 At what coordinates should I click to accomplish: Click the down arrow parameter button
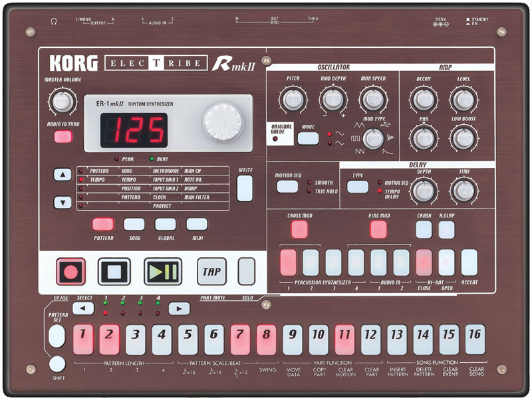click(63, 203)
